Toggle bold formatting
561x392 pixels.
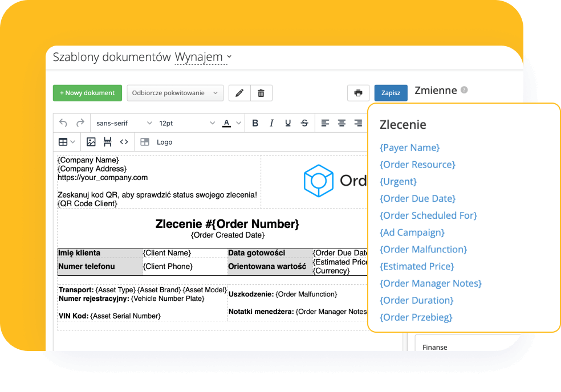tap(255, 123)
